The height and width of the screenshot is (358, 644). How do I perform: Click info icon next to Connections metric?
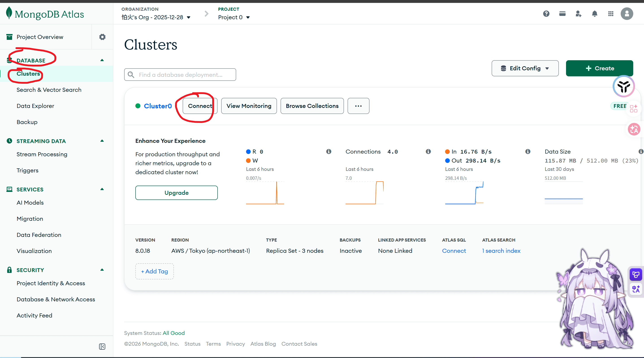click(428, 151)
